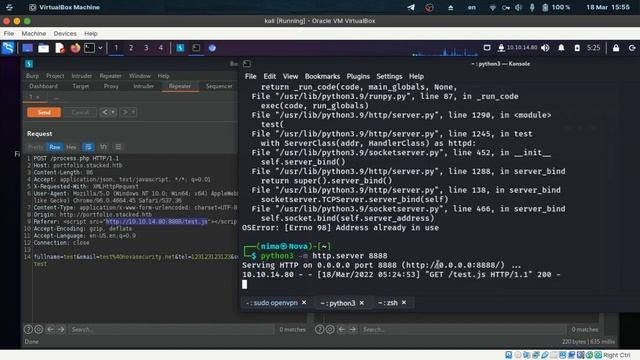The width and height of the screenshot is (640, 360).
Task: Focus the Burp Suite taskbar button
Action: 180,48
